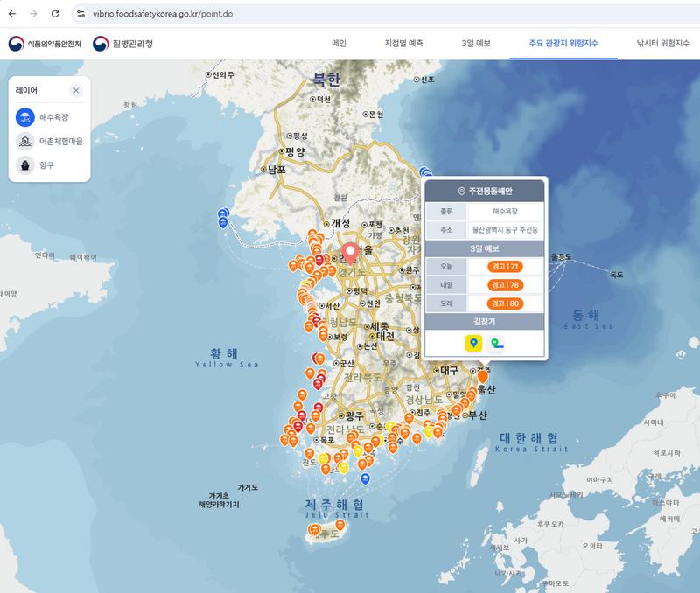Open the 3일 예보 tab
The width and height of the screenshot is (700, 593).
click(x=476, y=43)
